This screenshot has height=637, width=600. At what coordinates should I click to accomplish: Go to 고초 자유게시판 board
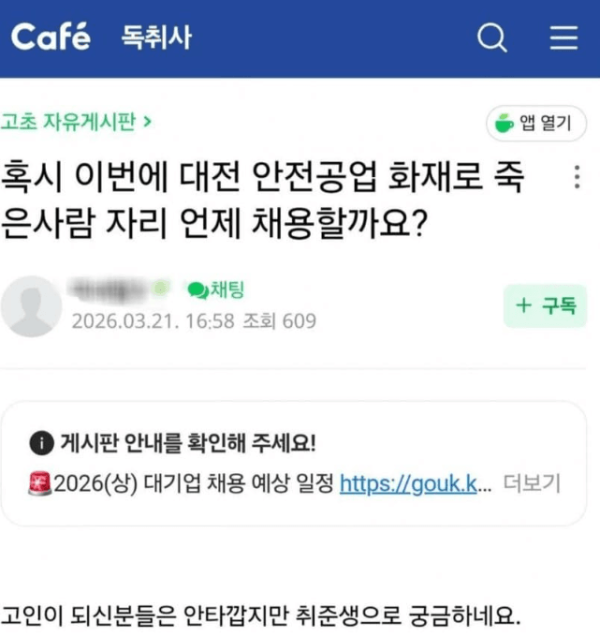click(x=76, y=123)
